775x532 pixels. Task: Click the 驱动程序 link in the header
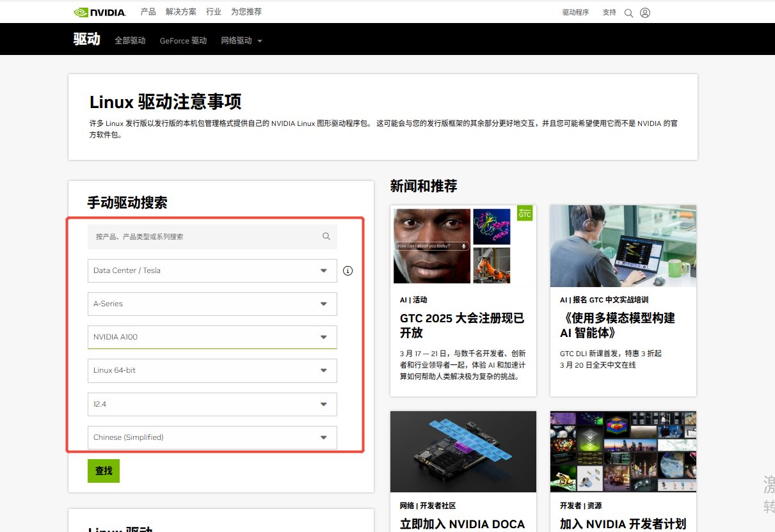coord(576,13)
